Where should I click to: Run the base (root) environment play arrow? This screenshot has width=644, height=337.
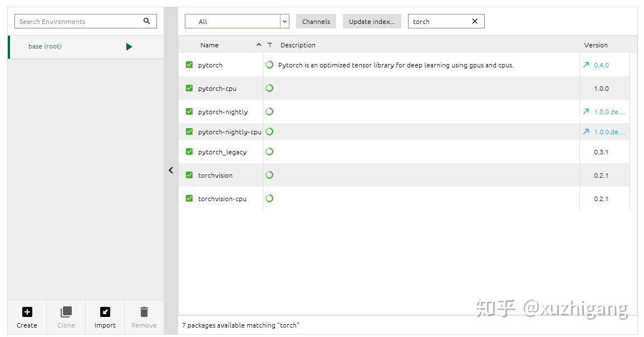tap(129, 46)
